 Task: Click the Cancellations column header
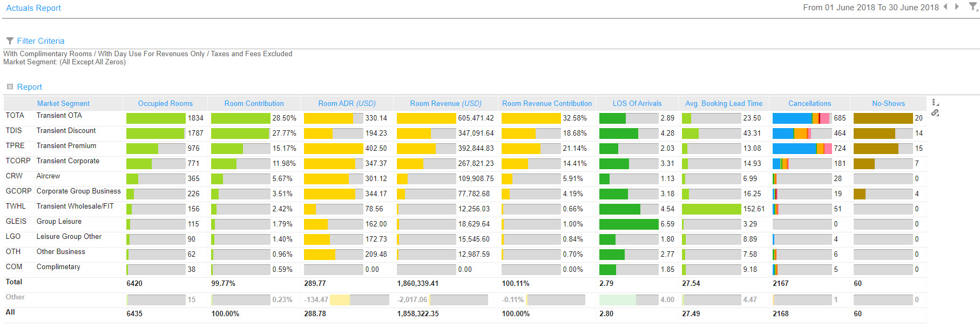(x=809, y=103)
